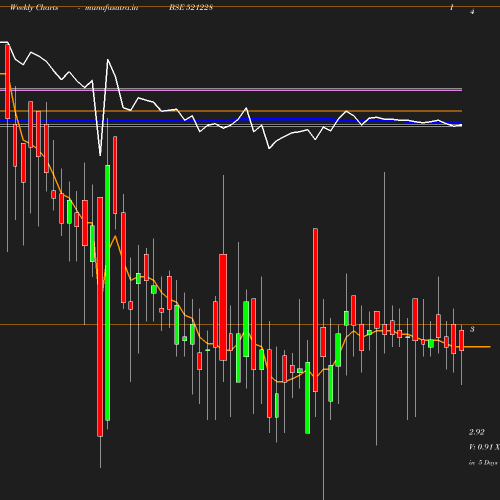Screen dimensions: 500x500
Task: Click the "munafasutra.in" site name
Action: point(111,8)
